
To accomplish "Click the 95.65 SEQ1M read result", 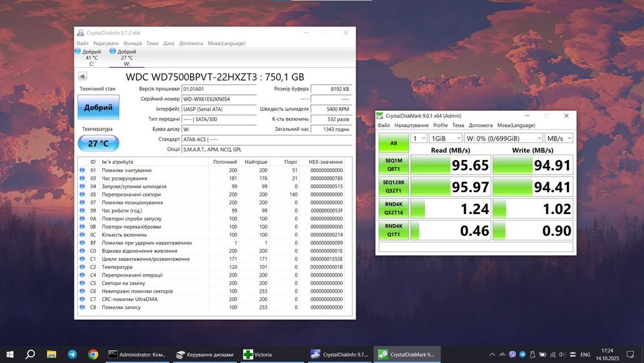I will (x=451, y=165).
